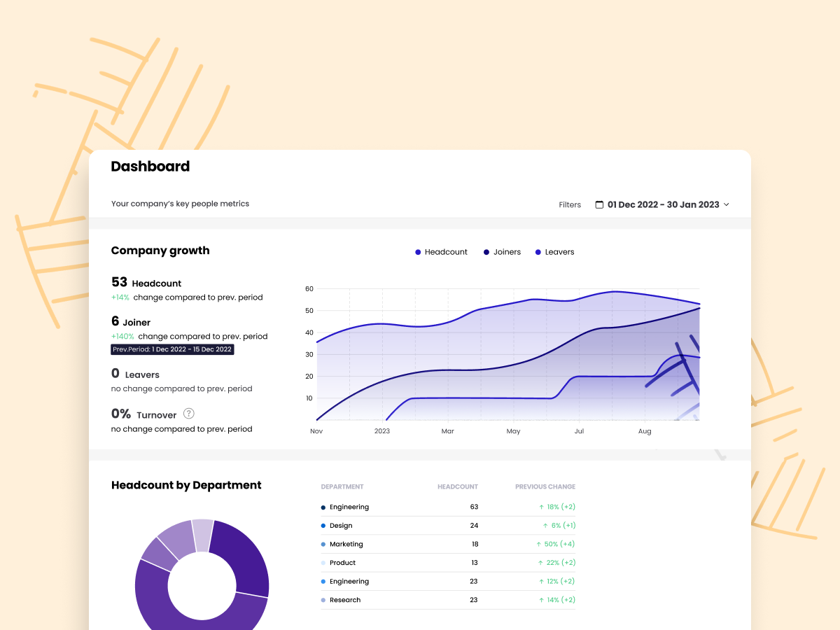The height and width of the screenshot is (630, 840).
Task: Toggle the Headcount series in the legend
Action: pyautogui.click(x=441, y=251)
